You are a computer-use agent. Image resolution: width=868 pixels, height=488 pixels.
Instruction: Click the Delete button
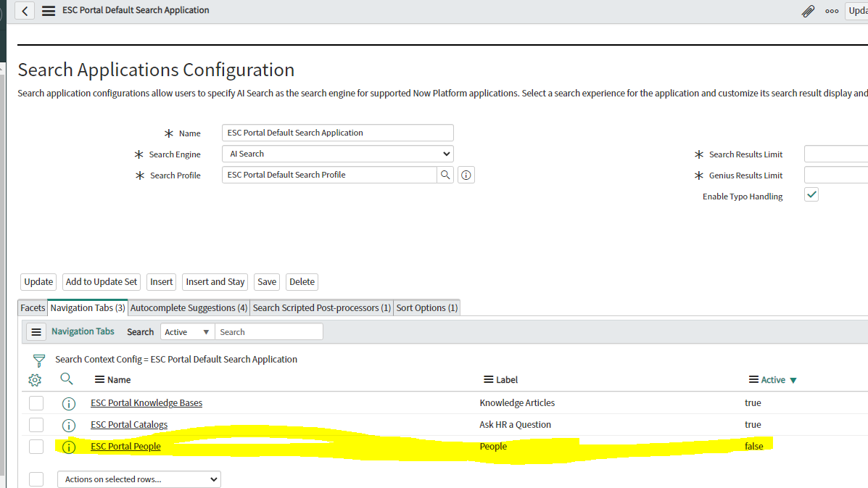coord(302,281)
